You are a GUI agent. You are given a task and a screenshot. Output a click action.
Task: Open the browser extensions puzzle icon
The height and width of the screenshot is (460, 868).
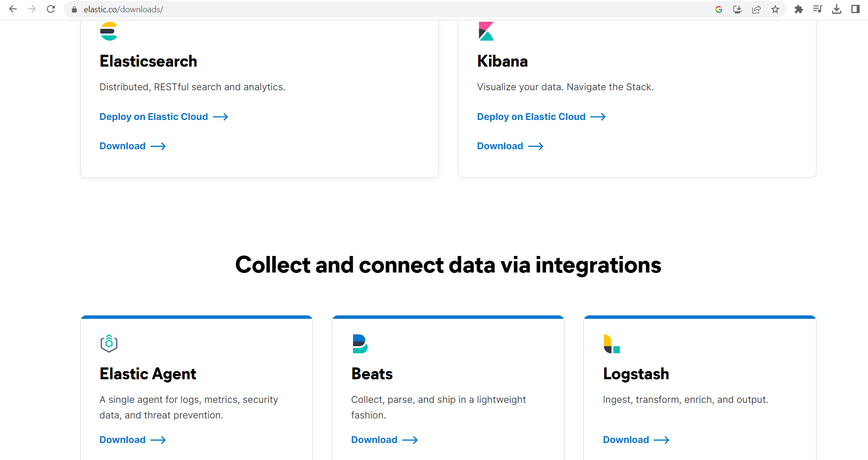tap(799, 9)
